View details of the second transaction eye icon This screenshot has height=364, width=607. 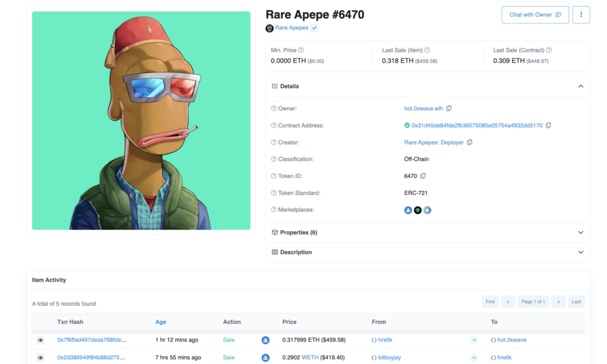tap(40, 358)
